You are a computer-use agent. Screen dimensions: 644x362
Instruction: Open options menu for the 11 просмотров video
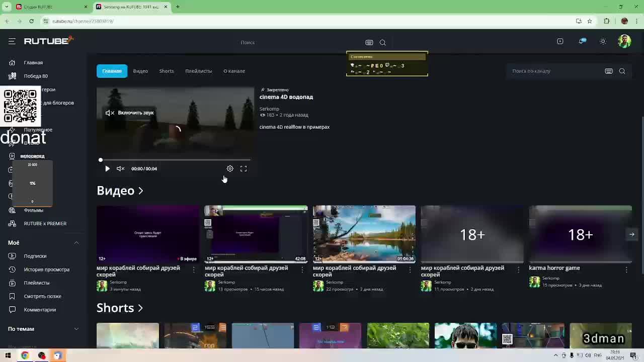[518, 270]
